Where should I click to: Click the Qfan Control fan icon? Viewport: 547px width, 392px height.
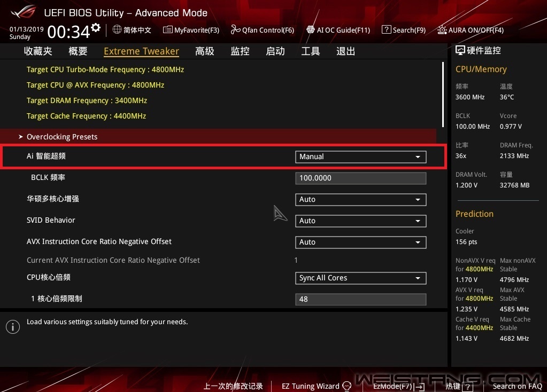[235, 30]
